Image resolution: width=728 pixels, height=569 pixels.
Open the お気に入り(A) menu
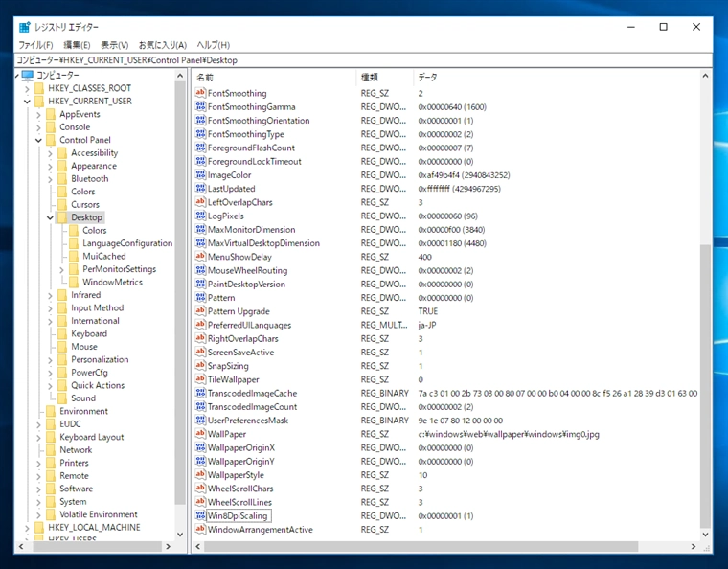(x=163, y=45)
